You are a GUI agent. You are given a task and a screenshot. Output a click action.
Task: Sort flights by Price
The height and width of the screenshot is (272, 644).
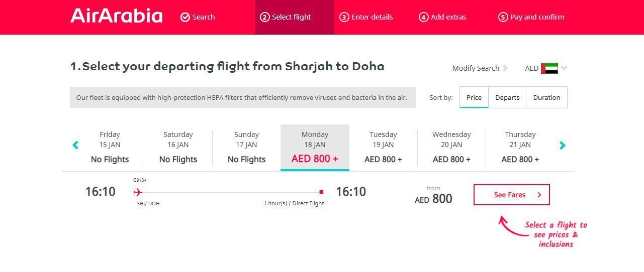474,97
